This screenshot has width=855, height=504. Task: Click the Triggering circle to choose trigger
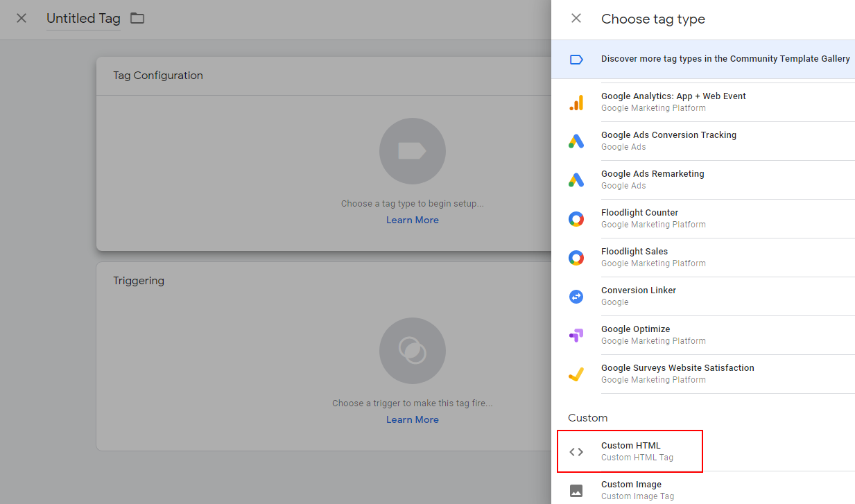coord(412,351)
